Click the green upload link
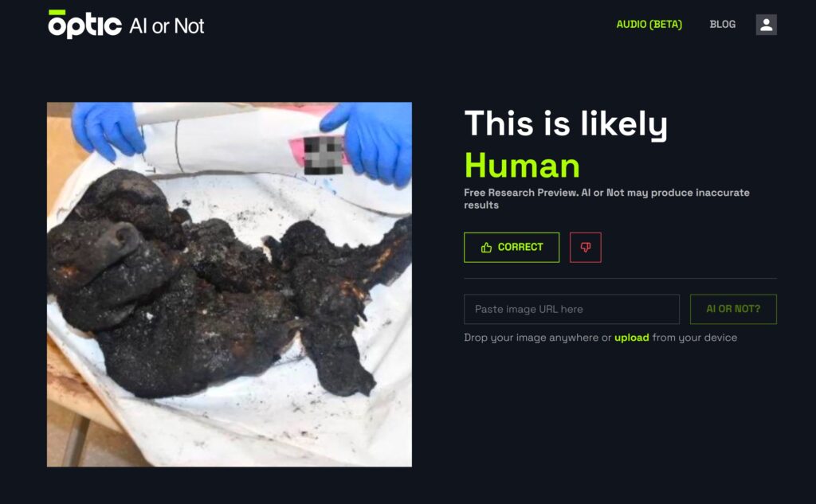Image resolution: width=816 pixels, height=504 pixels. (632, 338)
